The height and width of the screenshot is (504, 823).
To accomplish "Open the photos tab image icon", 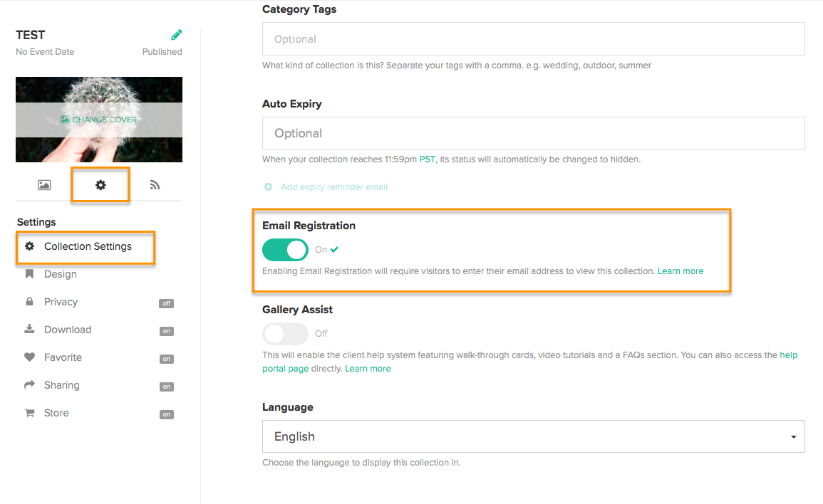I will (x=44, y=184).
